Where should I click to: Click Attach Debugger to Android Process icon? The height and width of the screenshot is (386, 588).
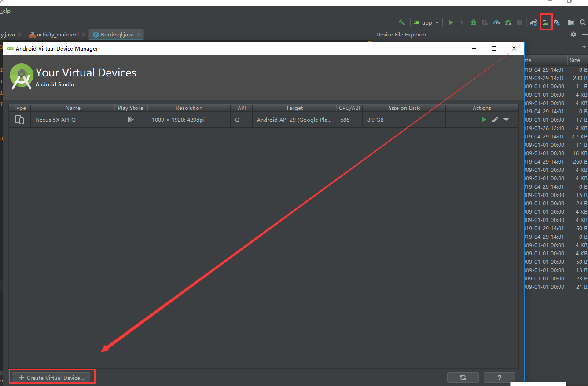508,22
